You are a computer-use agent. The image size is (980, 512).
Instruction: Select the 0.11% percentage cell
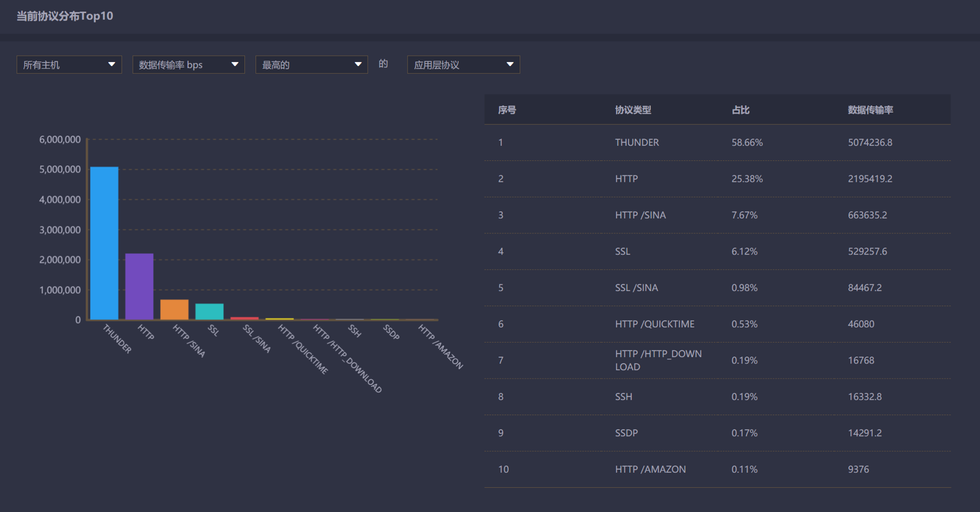click(745, 469)
